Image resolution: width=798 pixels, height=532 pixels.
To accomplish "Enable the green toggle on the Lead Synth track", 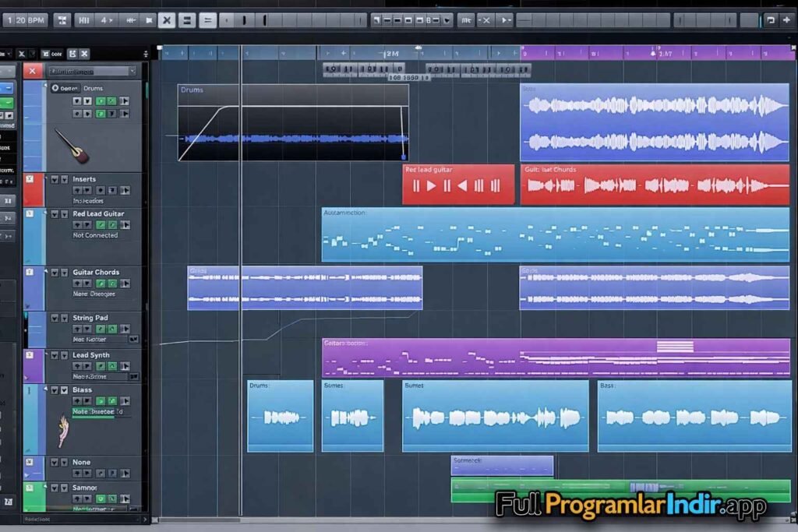I will point(103,365).
